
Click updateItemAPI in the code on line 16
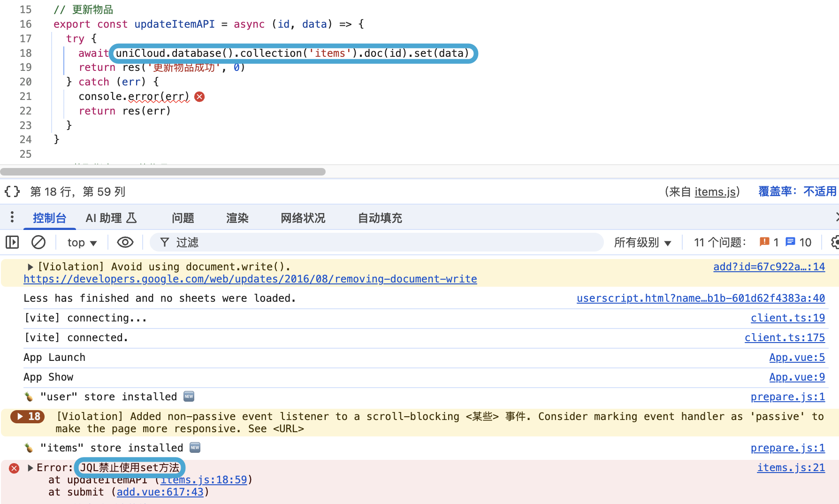pos(175,24)
